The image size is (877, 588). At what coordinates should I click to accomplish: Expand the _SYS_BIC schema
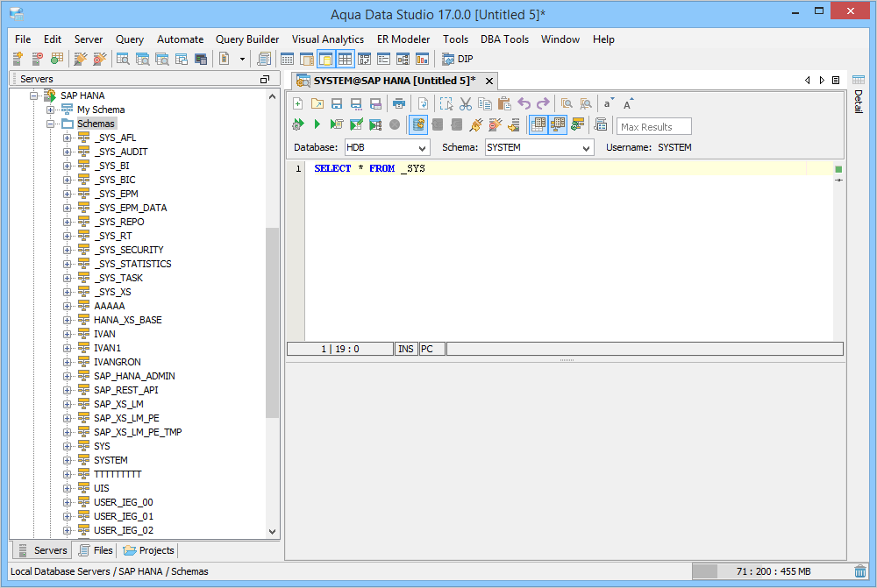[x=68, y=180]
